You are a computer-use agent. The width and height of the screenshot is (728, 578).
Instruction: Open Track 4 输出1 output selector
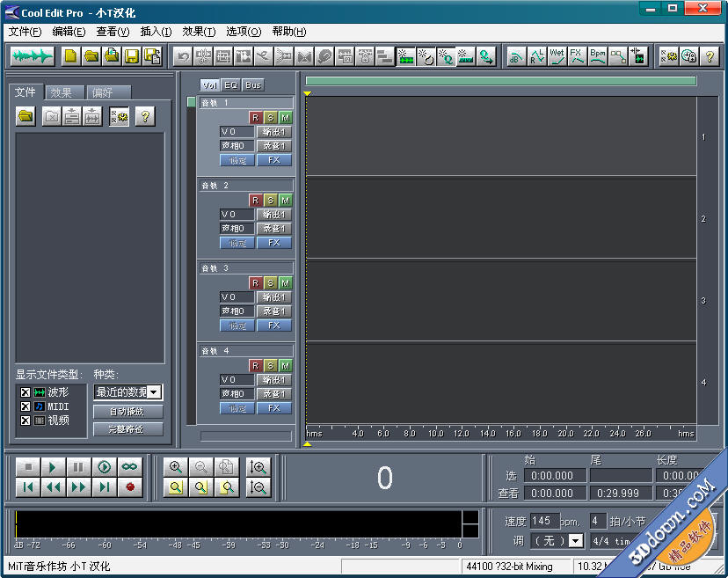[x=274, y=380]
